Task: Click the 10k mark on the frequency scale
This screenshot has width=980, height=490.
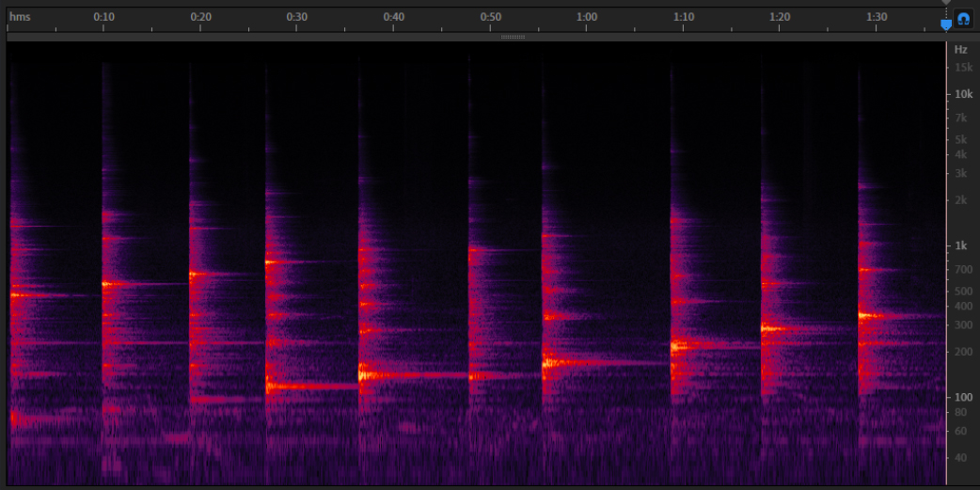Action: click(961, 94)
